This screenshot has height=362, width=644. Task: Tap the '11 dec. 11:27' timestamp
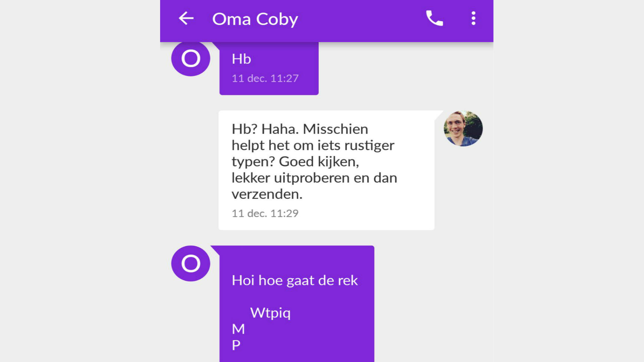coord(265,78)
